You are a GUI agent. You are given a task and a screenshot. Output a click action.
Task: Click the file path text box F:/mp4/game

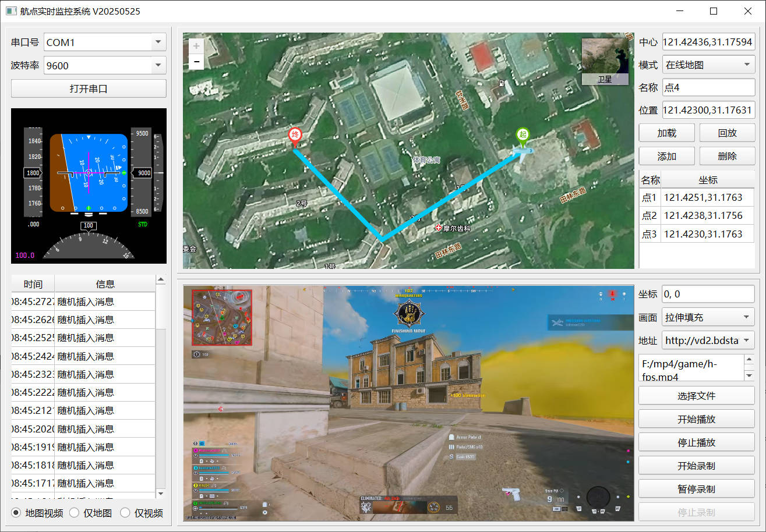691,368
